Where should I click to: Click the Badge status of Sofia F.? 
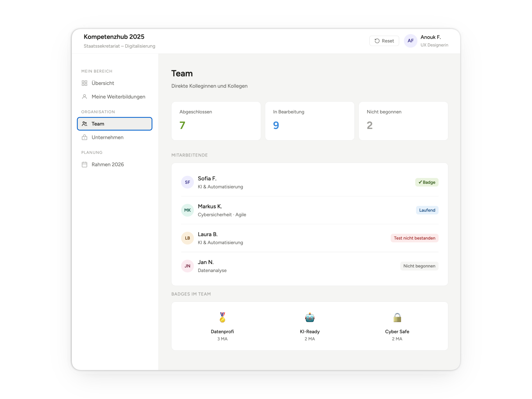pyautogui.click(x=427, y=182)
